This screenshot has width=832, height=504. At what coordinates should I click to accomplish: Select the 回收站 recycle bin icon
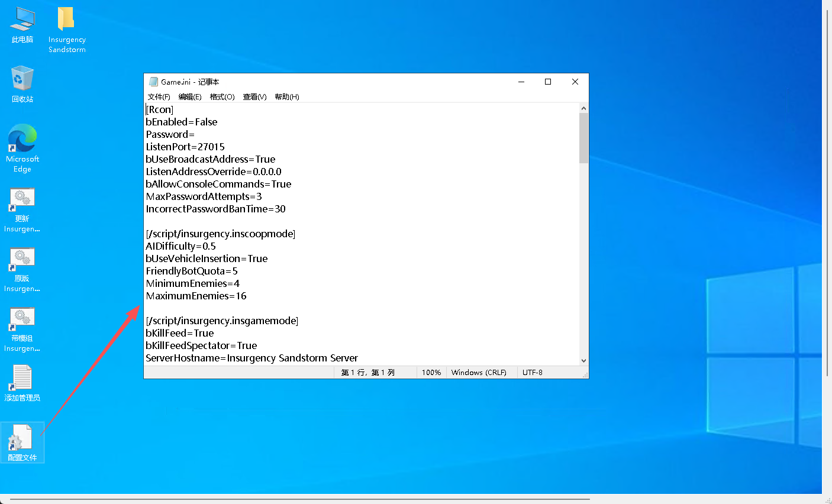click(22, 84)
